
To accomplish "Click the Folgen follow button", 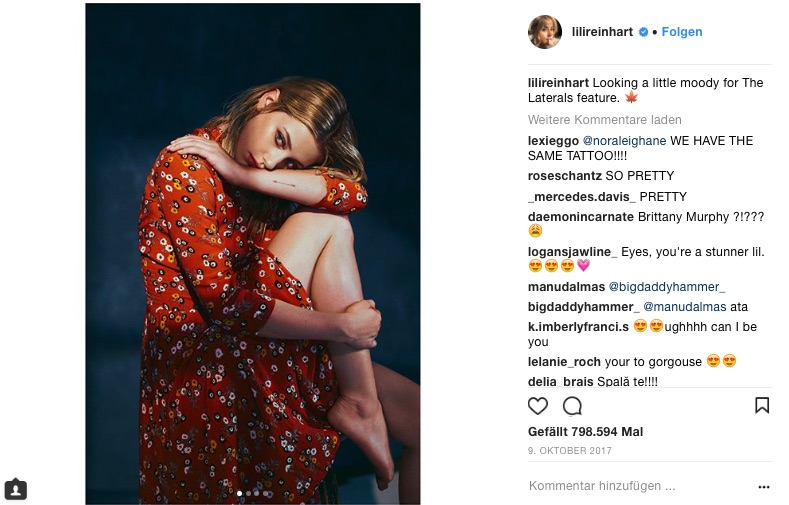I will pos(682,32).
